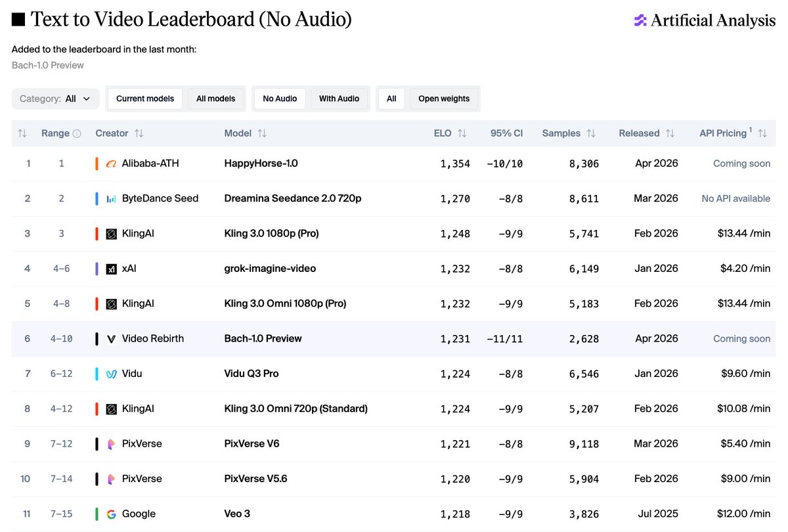Click the ByteDance Seed logo icon
The image size is (788, 532).
tap(112, 198)
